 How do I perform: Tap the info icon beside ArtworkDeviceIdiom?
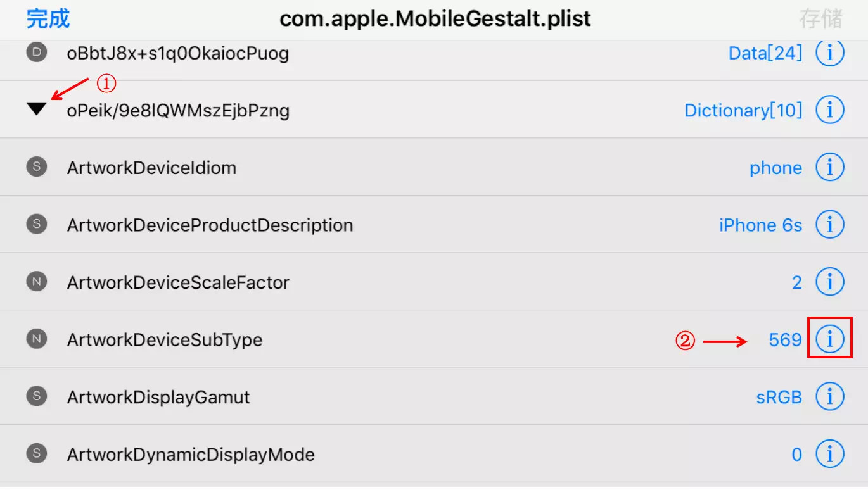tap(829, 167)
